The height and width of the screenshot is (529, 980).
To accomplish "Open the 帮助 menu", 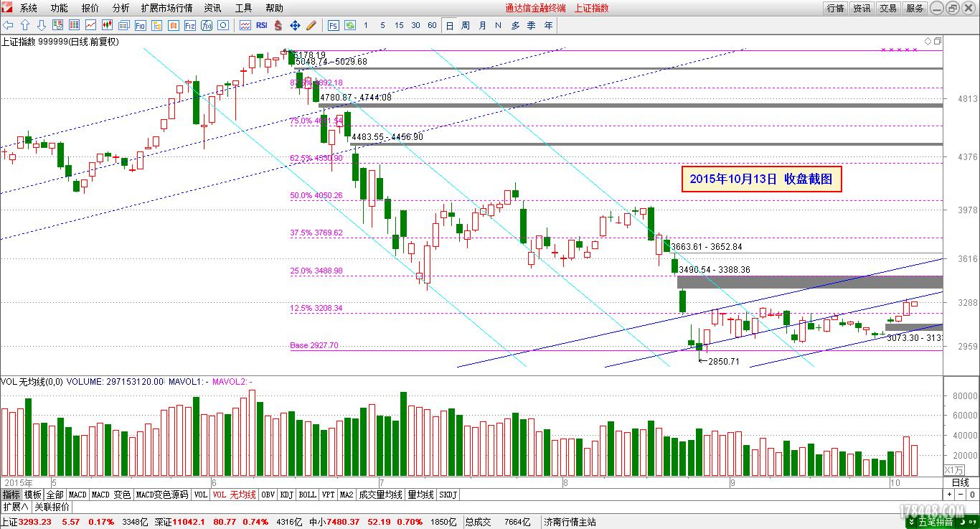I will [274, 8].
